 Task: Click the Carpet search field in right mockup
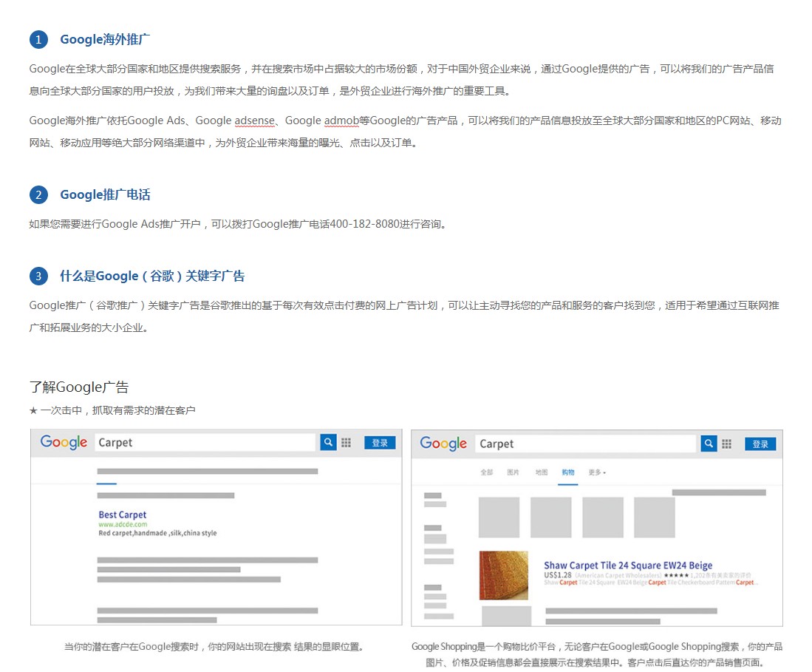pyautogui.click(x=585, y=444)
